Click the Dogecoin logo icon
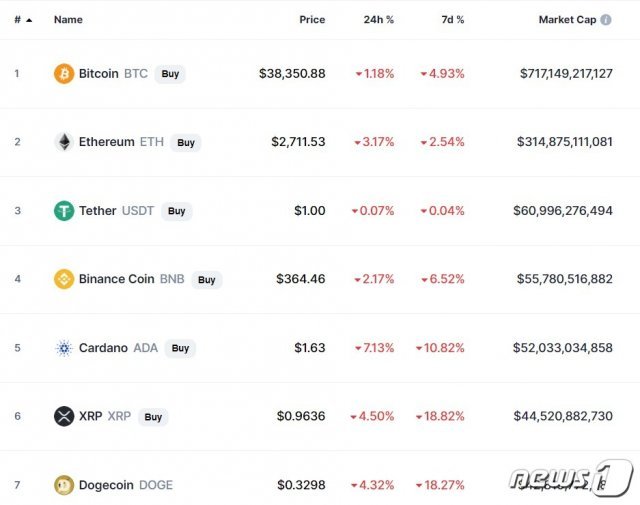Viewport: 640px width, 505px height. coord(64,485)
